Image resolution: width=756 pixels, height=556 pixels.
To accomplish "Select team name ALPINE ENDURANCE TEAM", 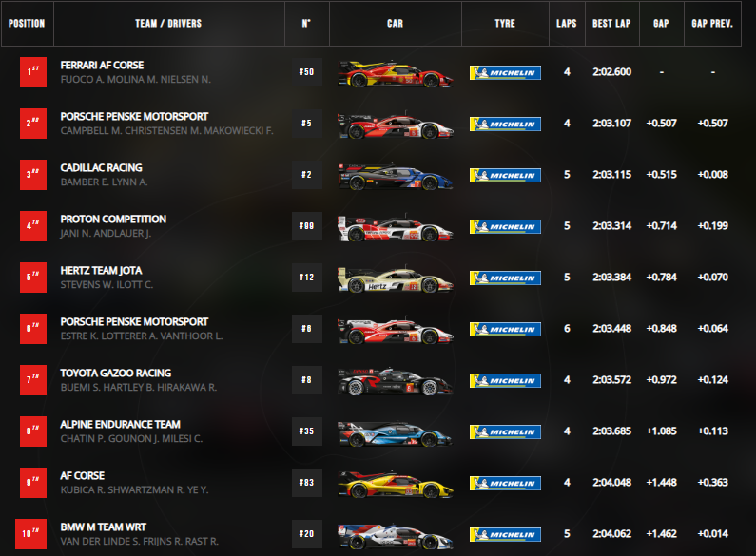I will pos(121,425).
